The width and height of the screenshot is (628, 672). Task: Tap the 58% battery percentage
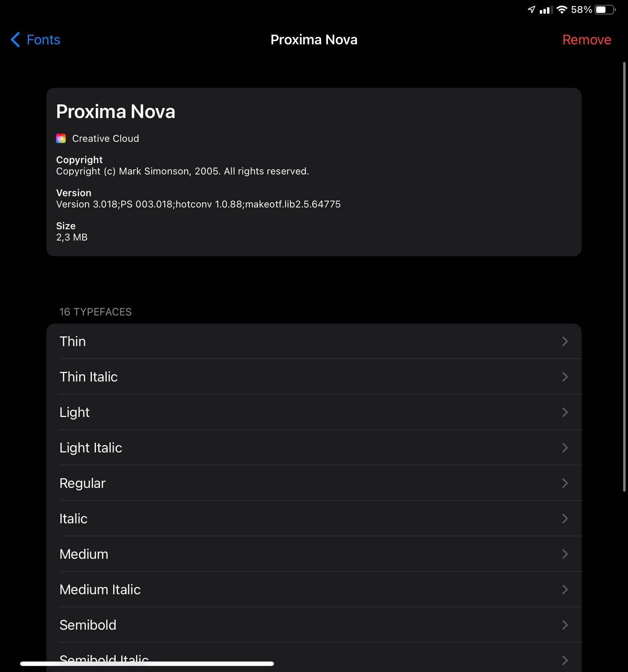[x=582, y=10]
